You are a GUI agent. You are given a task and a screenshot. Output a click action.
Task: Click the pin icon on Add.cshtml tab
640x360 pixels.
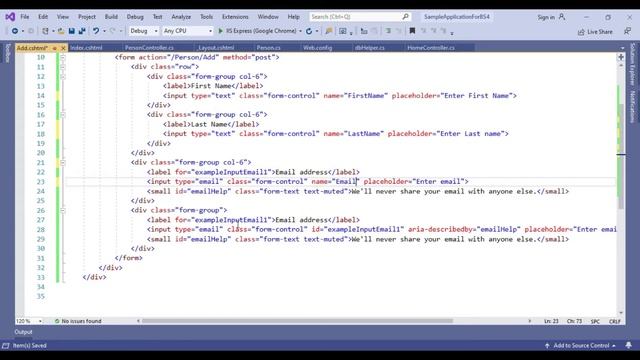(54, 48)
